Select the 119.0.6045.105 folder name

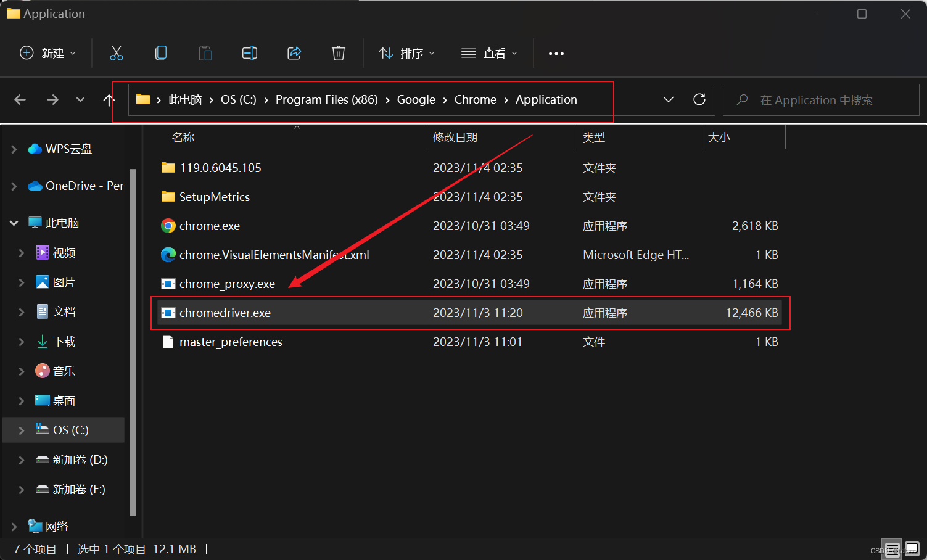pyautogui.click(x=220, y=168)
